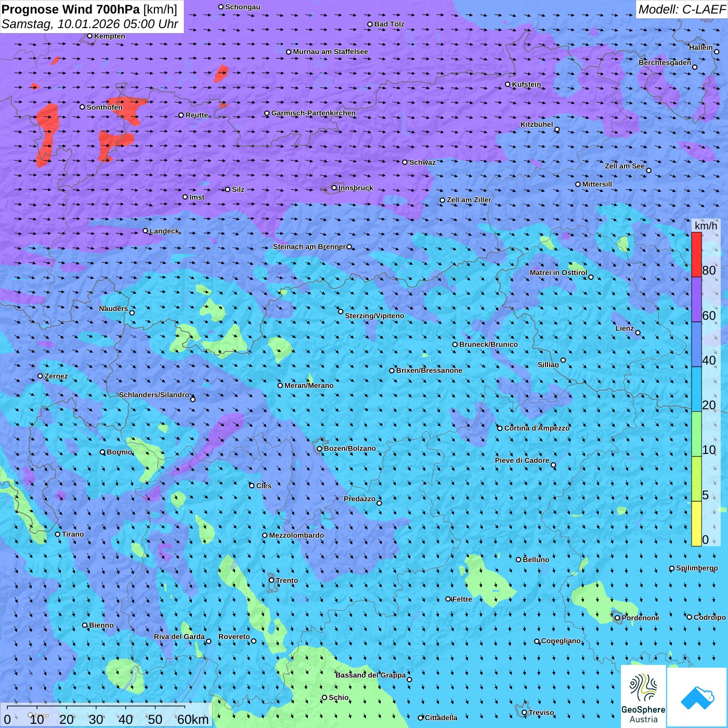Click the 'Schlanders/Silandro' label
The width and height of the screenshot is (728, 728).
(x=154, y=395)
